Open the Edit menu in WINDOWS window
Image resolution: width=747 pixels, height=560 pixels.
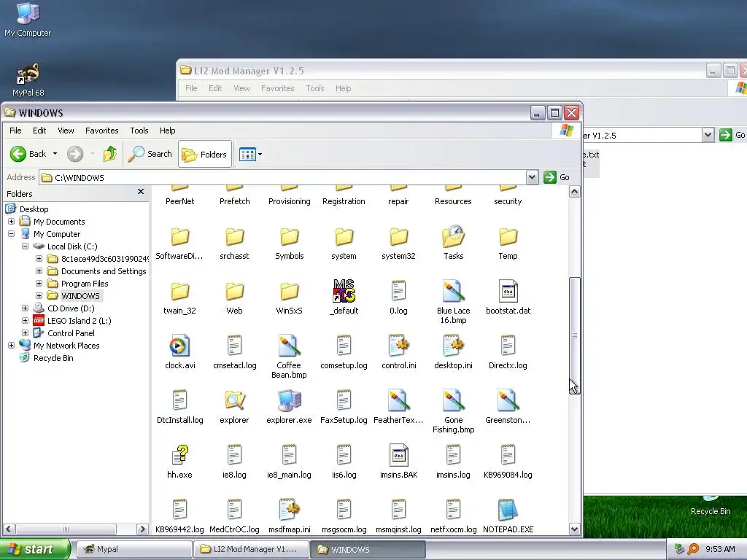39,131
